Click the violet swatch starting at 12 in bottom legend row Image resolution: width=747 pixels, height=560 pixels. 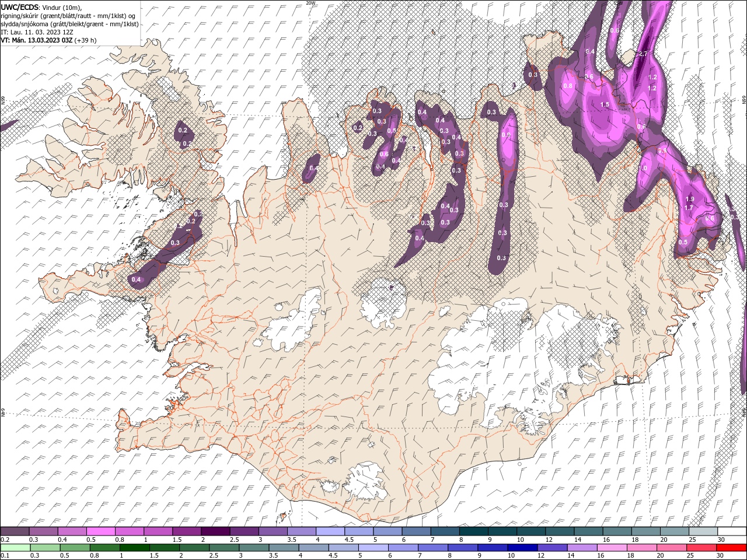tap(551, 548)
